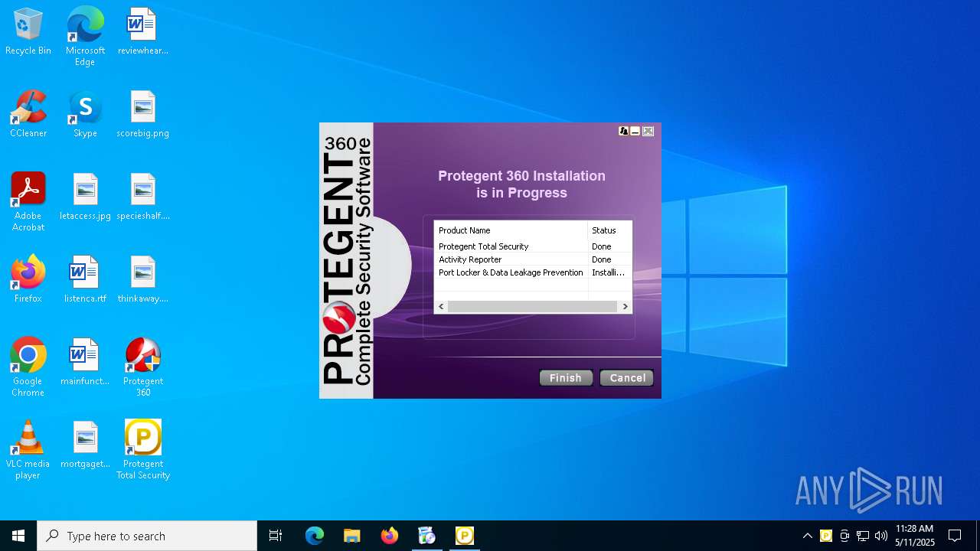Screen dimensions: 980x551
Task: Open File Explorer from the taskbar
Action: click(351, 536)
